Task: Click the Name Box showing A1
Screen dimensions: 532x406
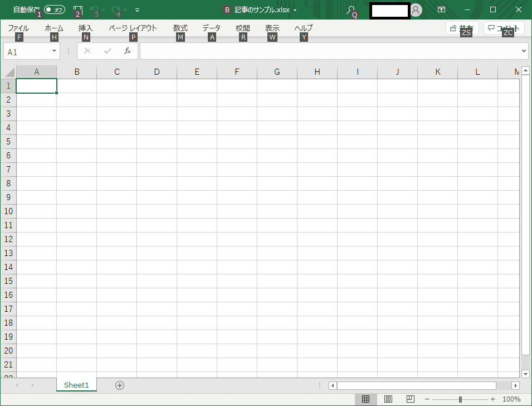Action: [28, 52]
